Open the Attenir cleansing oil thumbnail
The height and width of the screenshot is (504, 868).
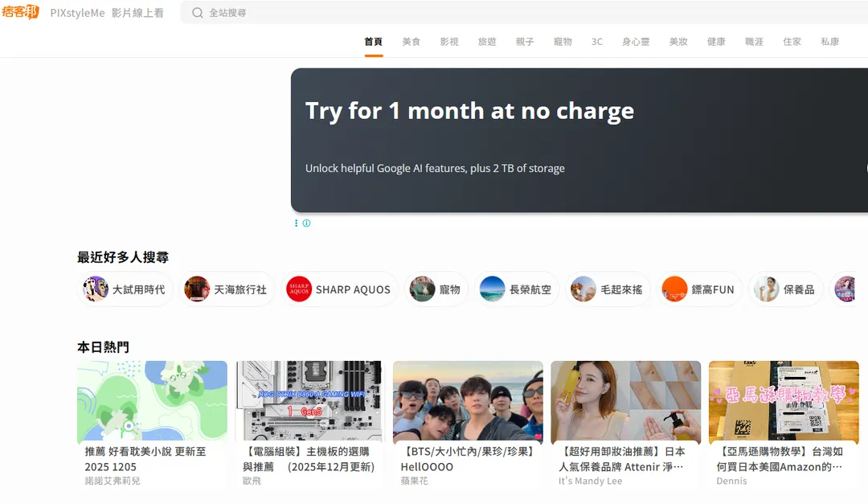coord(626,401)
